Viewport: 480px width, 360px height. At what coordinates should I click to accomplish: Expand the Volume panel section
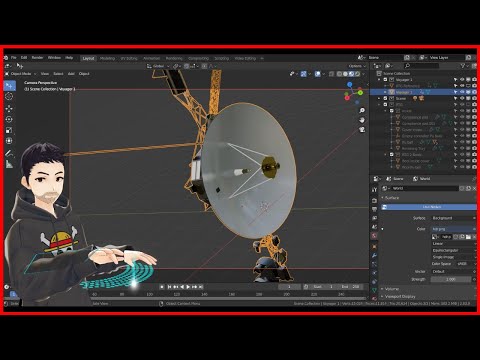[x=392, y=289]
